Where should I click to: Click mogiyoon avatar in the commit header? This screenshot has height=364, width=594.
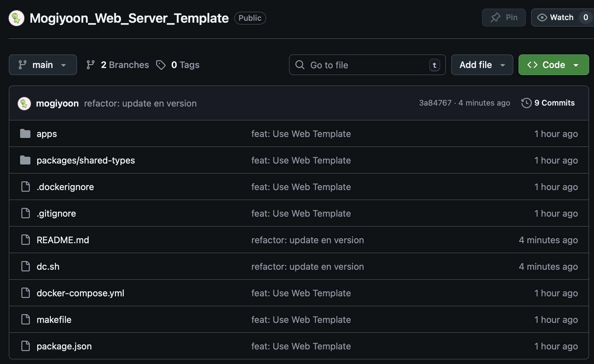click(x=24, y=103)
